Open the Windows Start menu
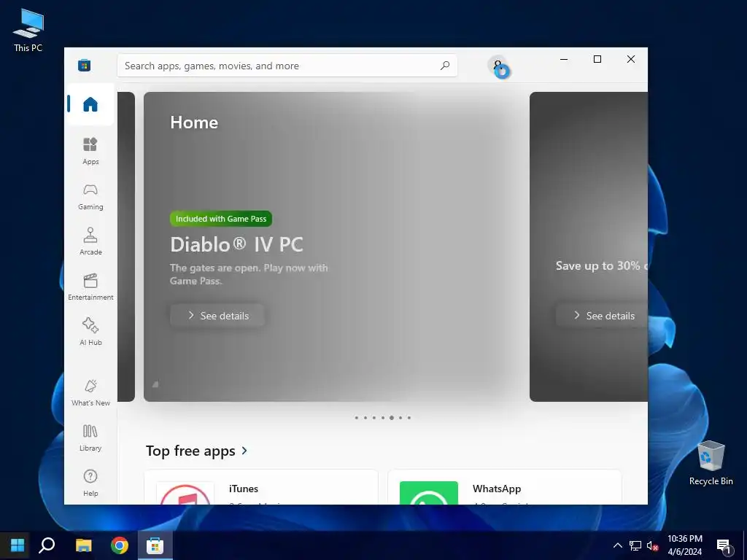 (x=18, y=545)
